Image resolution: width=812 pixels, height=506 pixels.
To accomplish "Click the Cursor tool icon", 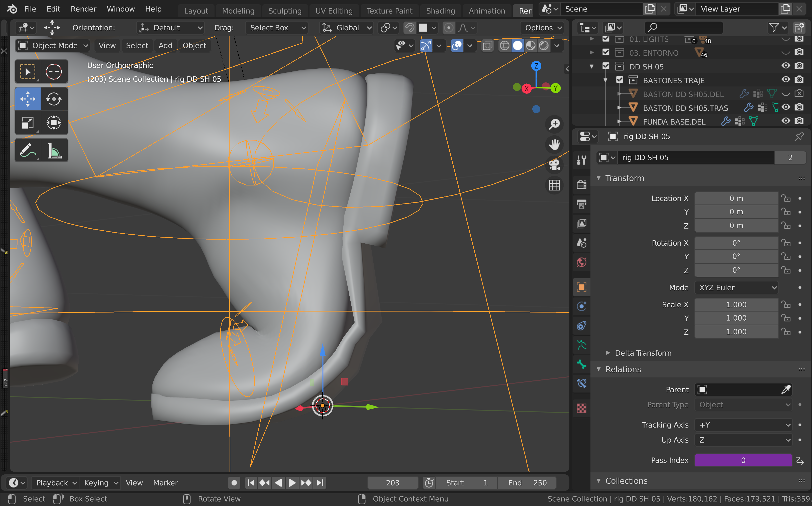I will (x=54, y=72).
